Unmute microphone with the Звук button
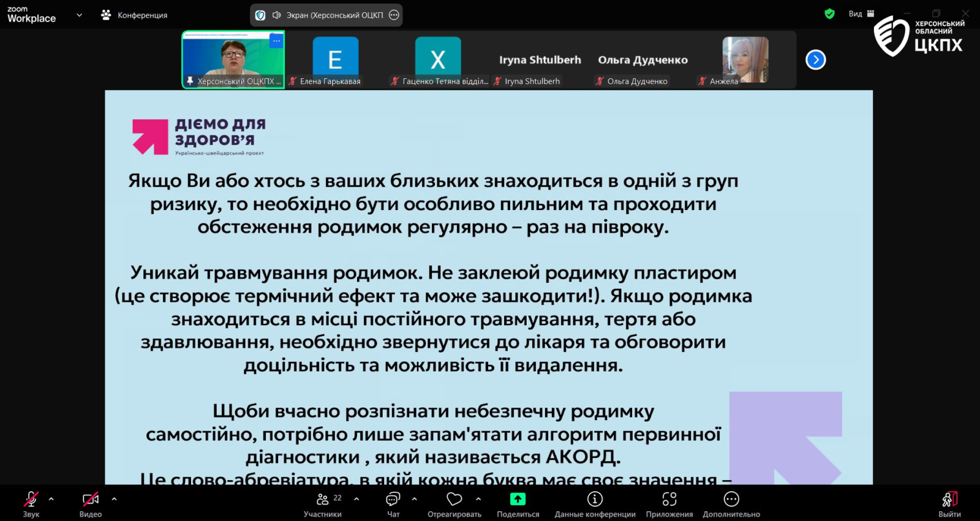 (31, 500)
